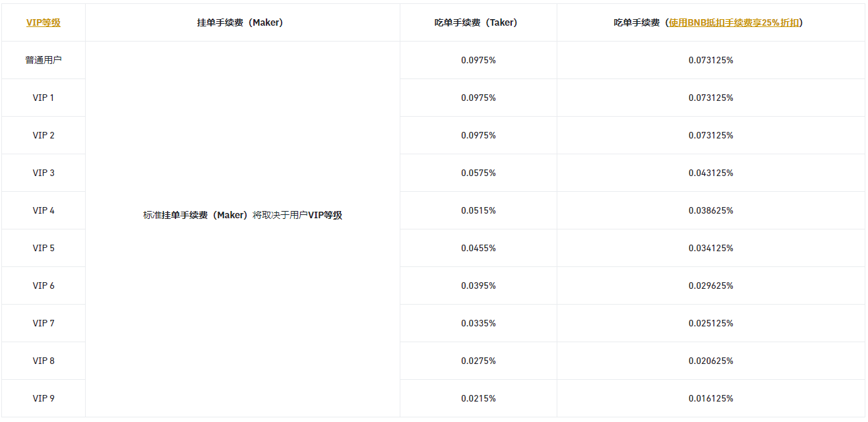Select the VIP 5 row label
Screen dimensions: 868x422
(x=44, y=248)
